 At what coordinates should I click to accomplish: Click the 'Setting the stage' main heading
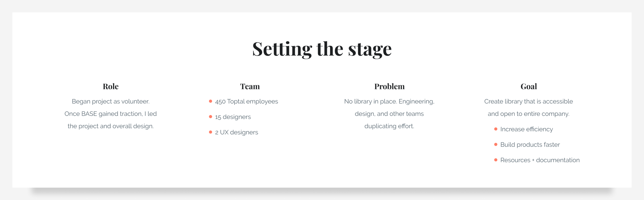[322, 49]
